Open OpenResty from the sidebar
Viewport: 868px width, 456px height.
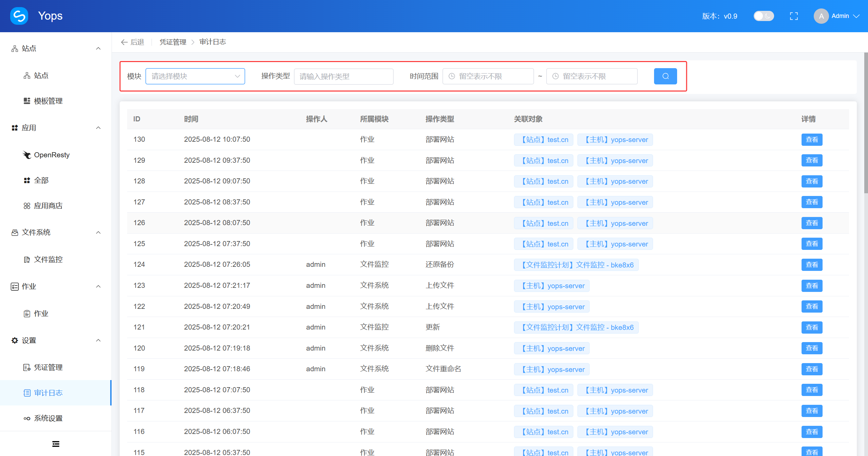pos(52,155)
